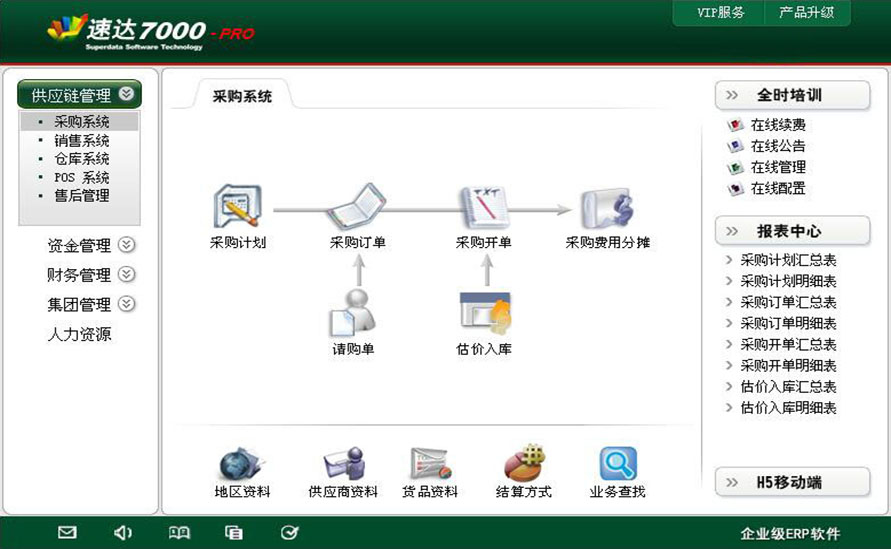The image size is (891, 549).
Task: Open the 采购订单 purchase order icon
Action: click(x=357, y=206)
